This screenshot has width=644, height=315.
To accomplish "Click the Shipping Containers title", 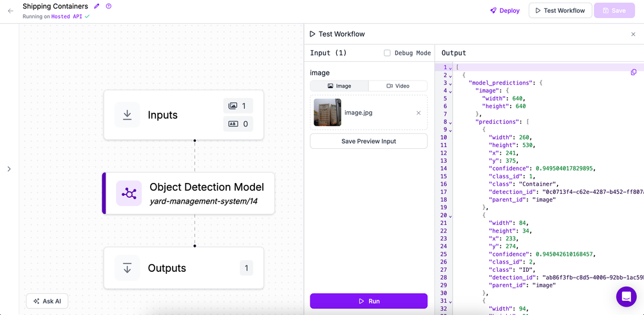I will pyautogui.click(x=55, y=6).
